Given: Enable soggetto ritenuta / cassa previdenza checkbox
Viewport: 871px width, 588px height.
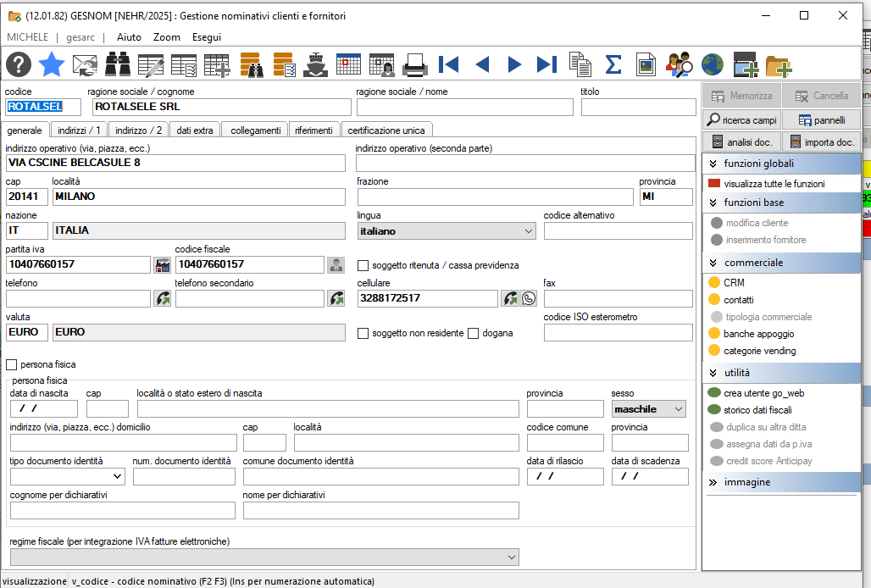Looking at the screenshot, I should pyautogui.click(x=363, y=265).
